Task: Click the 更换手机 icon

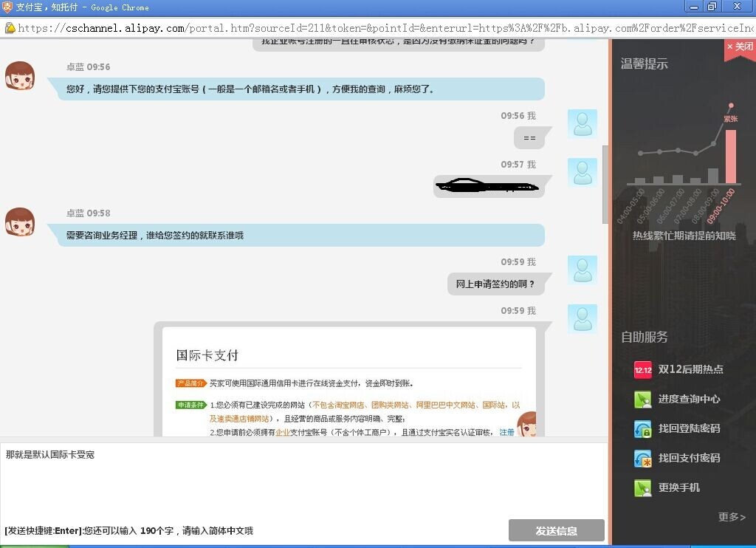Action: [643, 487]
